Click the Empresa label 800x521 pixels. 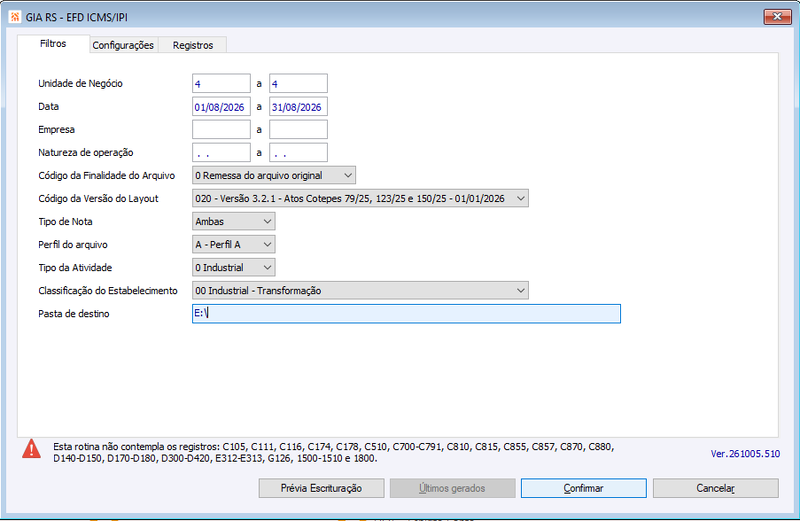pyautogui.click(x=56, y=130)
